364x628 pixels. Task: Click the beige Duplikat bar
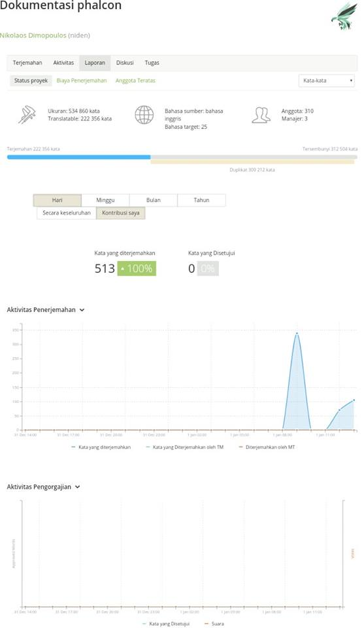252,162
